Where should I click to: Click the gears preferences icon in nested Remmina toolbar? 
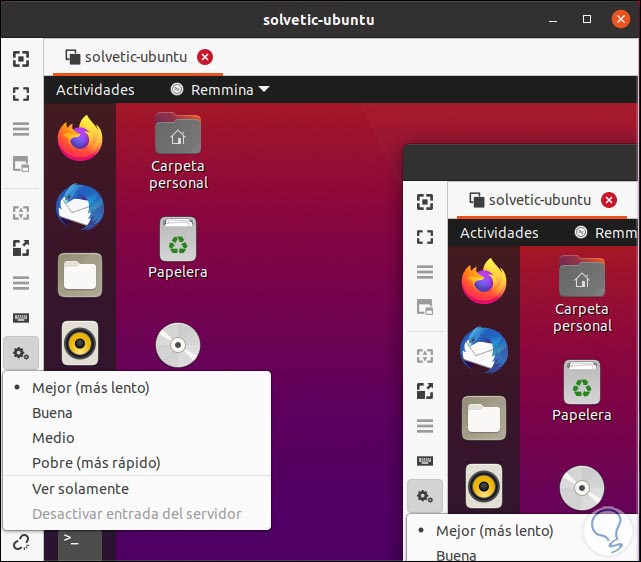(425, 496)
